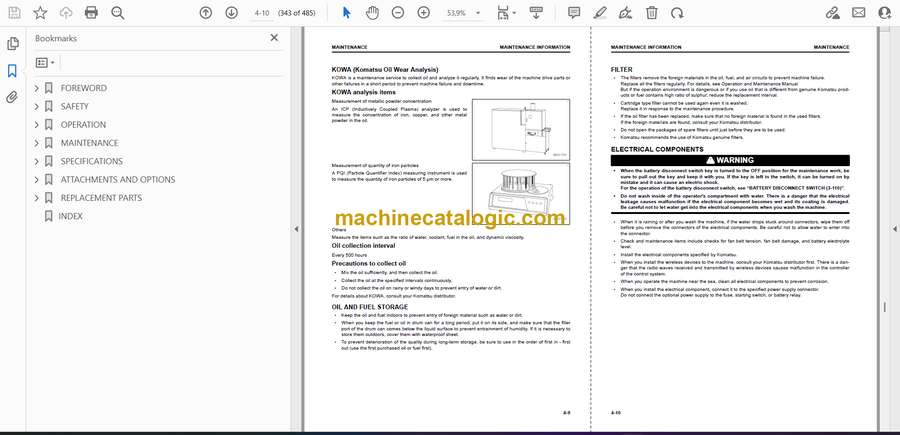The image size is (900, 435).
Task: Open the Find text magnifier tool
Action: point(118,13)
